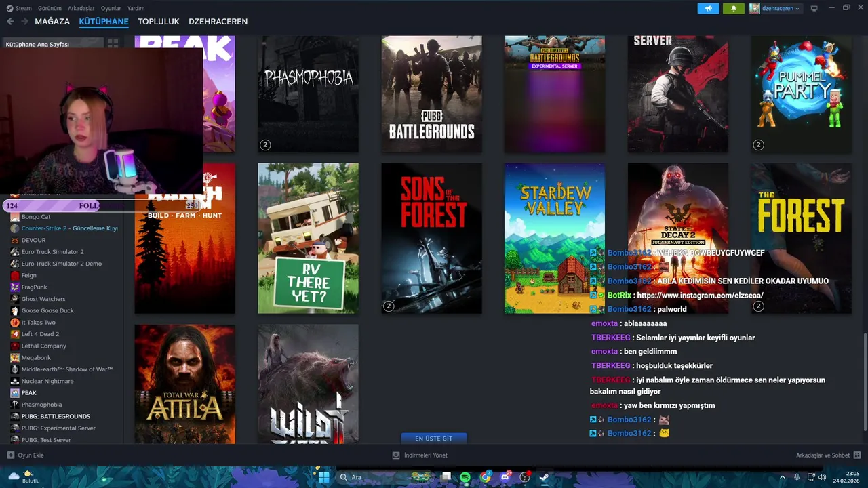Open the Pummel Party game cover
This screenshot has width=868, height=488.
coord(802,94)
